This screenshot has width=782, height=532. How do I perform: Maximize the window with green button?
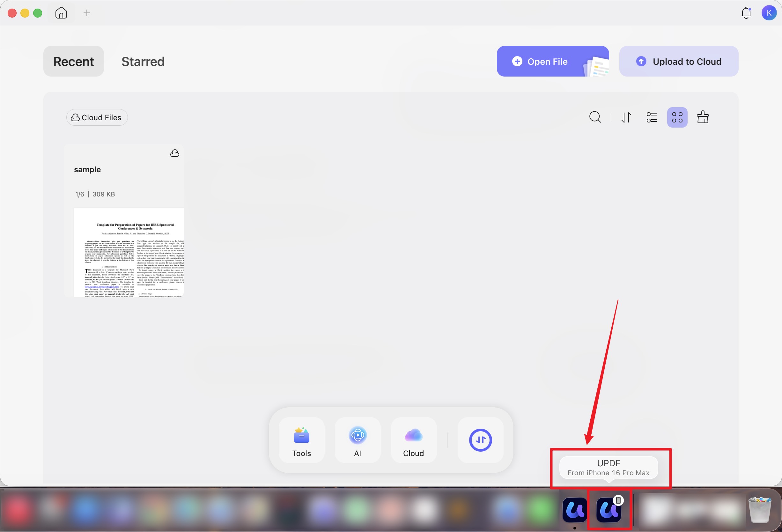click(38, 13)
